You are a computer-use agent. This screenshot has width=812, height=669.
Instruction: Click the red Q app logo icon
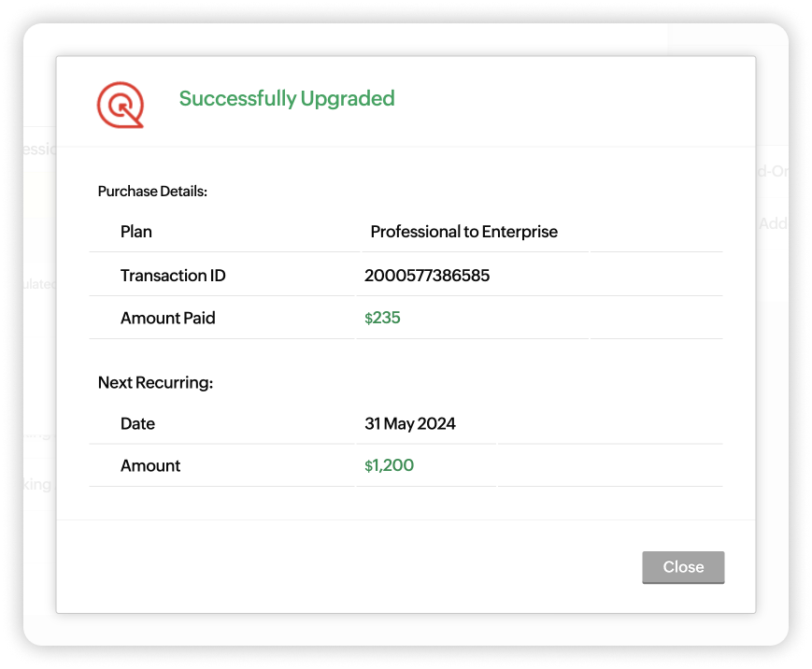click(121, 105)
